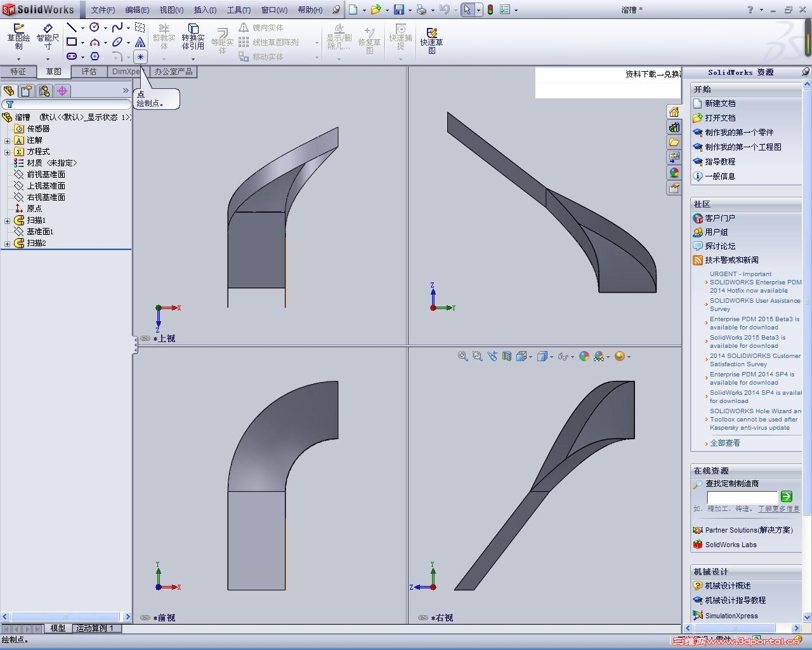Pin the SolidWorks Resources task pane
Image resolution: width=812 pixels, height=650 pixels.
(806, 72)
